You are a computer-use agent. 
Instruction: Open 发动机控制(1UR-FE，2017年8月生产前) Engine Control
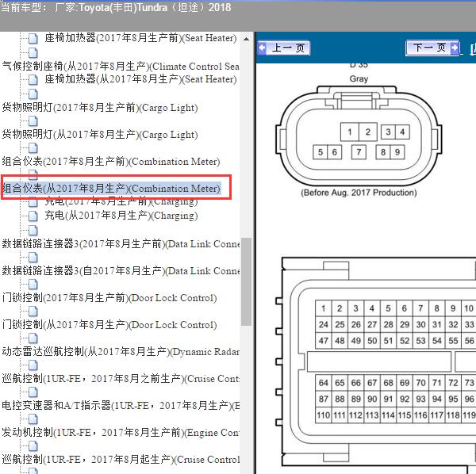pyautogui.click(x=121, y=433)
